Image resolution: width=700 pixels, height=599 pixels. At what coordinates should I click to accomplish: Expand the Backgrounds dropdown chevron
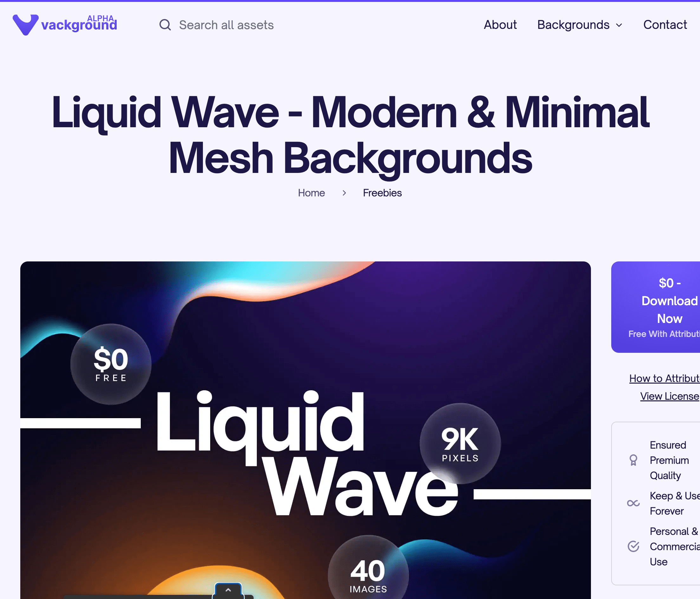click(619, 25)
